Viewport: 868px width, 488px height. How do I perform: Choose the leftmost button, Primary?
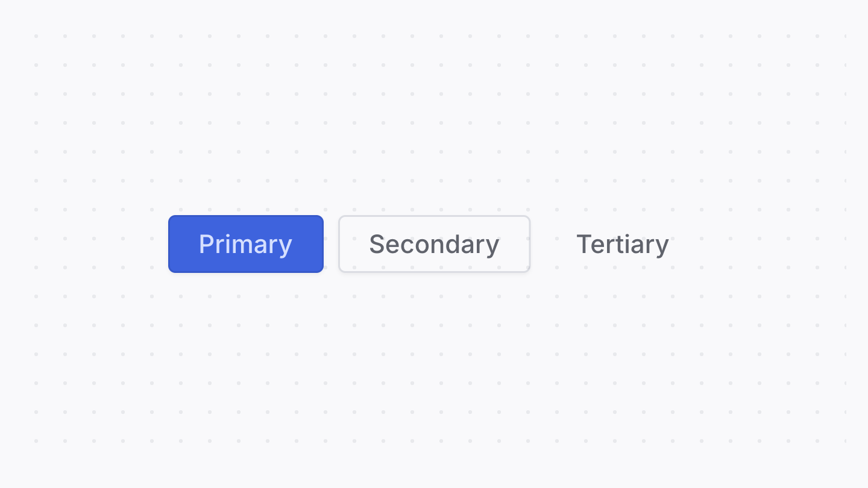(246, 244)
